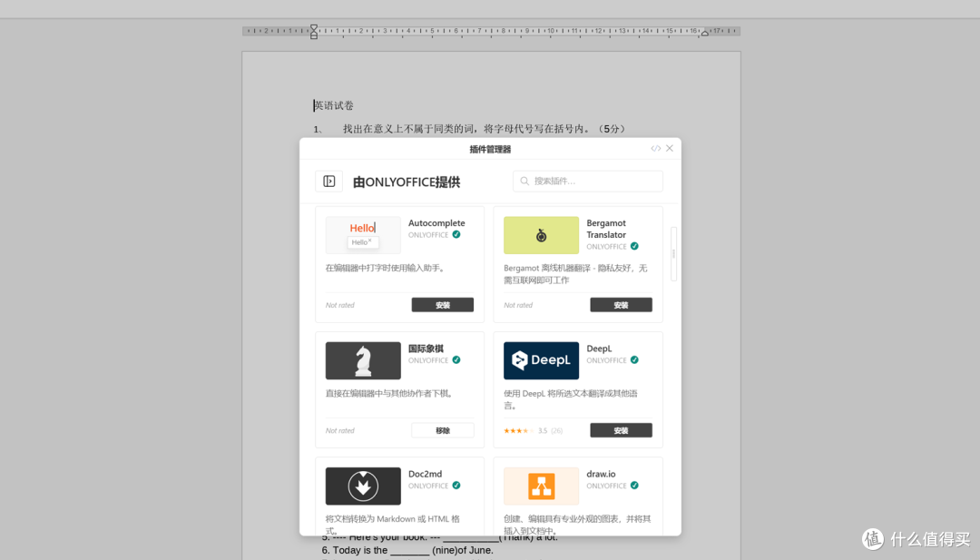
Task: Click the plugin list vertical scrollbar
Action: click(x=673, y=254)
